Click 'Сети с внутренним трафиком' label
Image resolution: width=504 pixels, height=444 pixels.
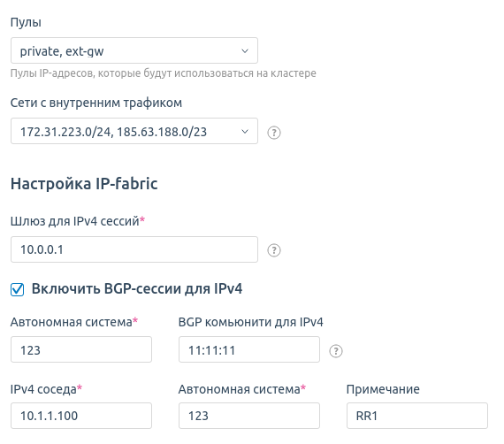[96, 103]
